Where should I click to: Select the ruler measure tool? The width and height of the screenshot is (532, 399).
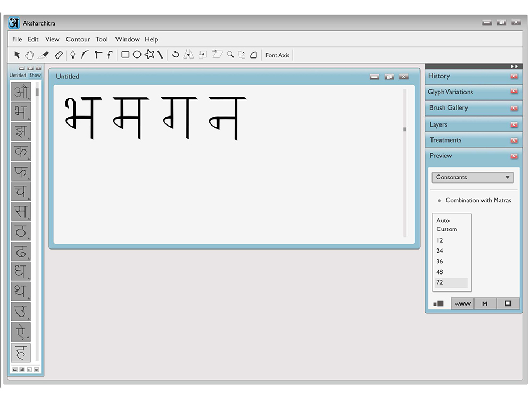pyautogui.click(x=59, y=55)
